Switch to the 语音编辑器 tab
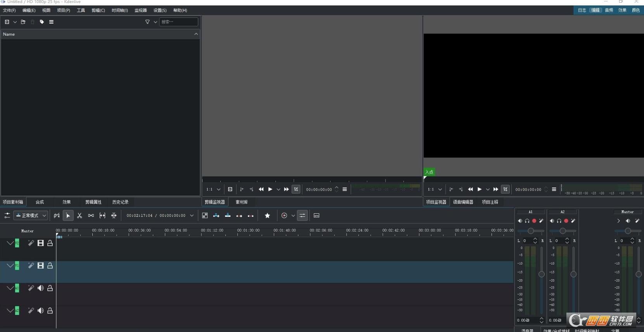 463,202
